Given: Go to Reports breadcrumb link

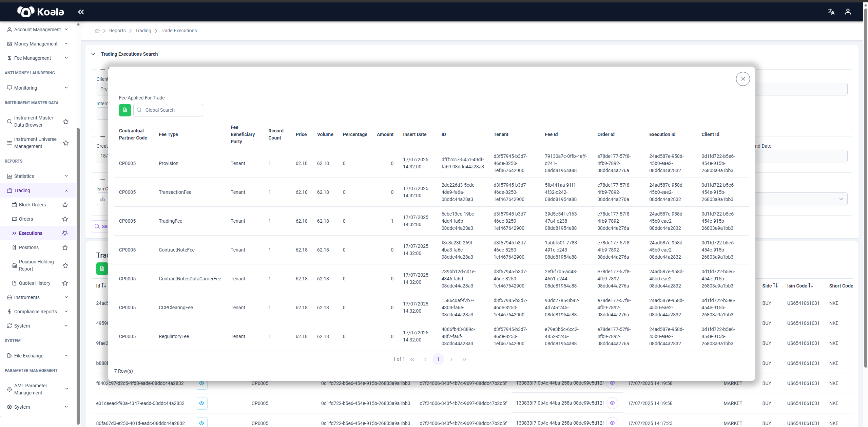Looking at the screenshot, I should tap(117, 31).
